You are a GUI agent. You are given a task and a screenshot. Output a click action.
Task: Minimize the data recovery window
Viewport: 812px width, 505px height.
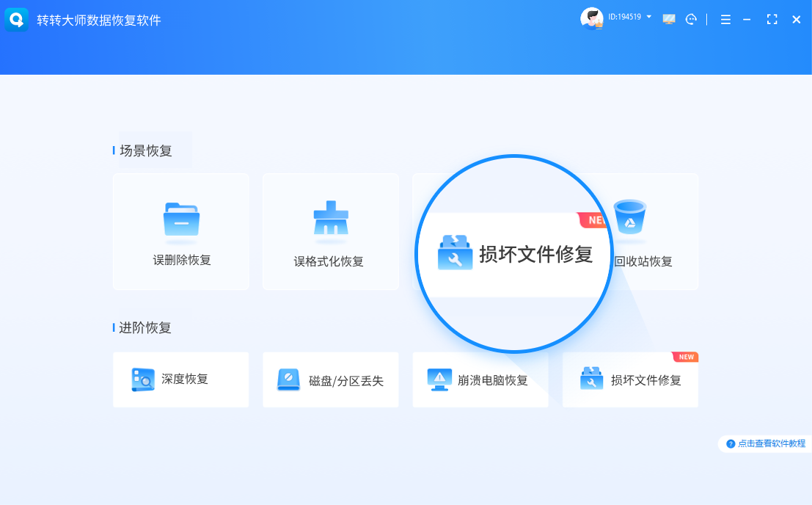tap(747, 20)
